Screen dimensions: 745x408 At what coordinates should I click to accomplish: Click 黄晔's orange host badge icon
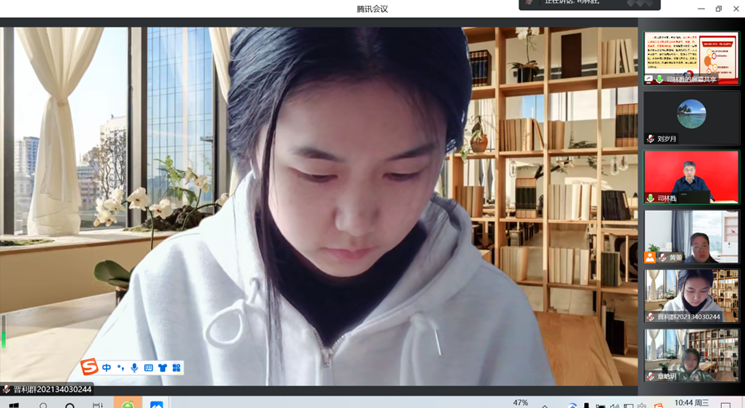coord(649,257)
